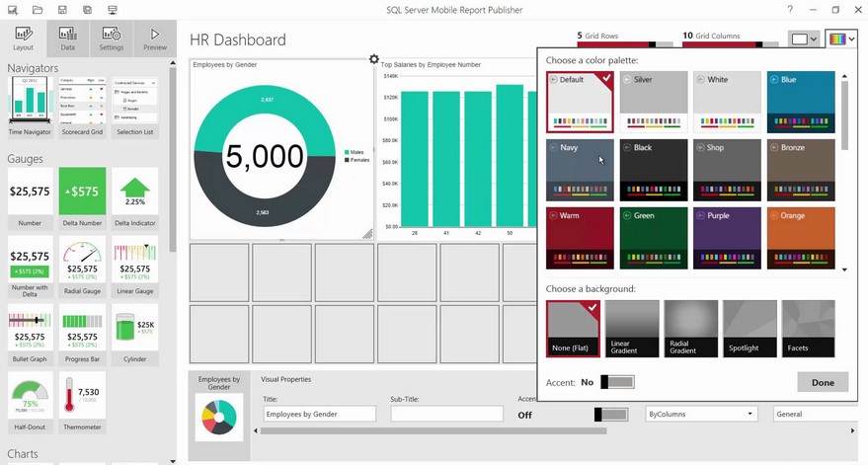Open the ByColumns dropdown
Image resolution: width=868 pixels, height=465 pixels.
pos(701,414)
